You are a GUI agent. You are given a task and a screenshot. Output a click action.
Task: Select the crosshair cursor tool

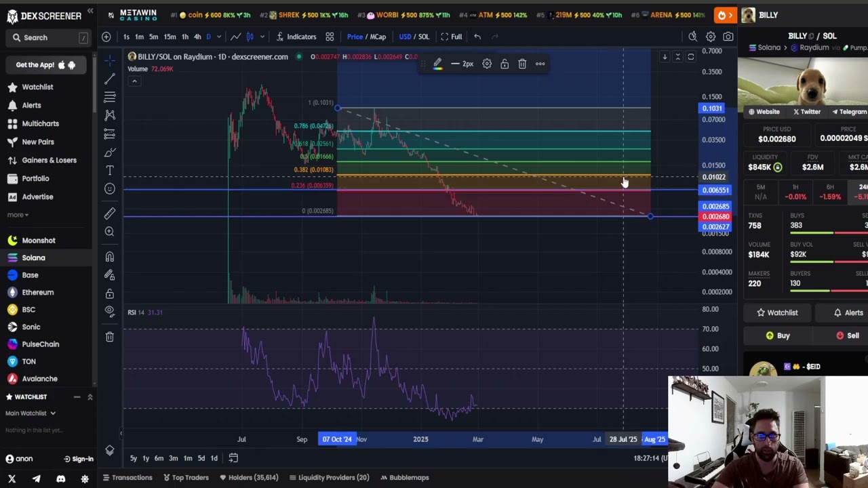pyautogui.click(x=110, y=61)
